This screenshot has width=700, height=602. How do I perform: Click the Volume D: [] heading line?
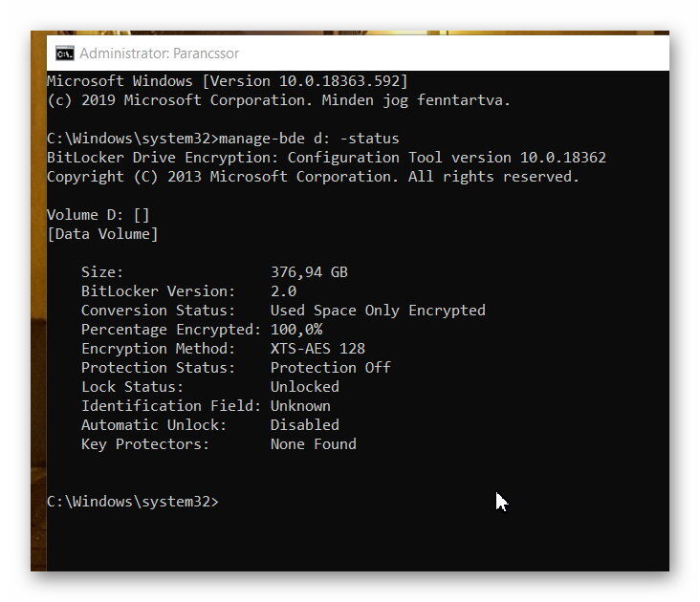pos(98,215)
